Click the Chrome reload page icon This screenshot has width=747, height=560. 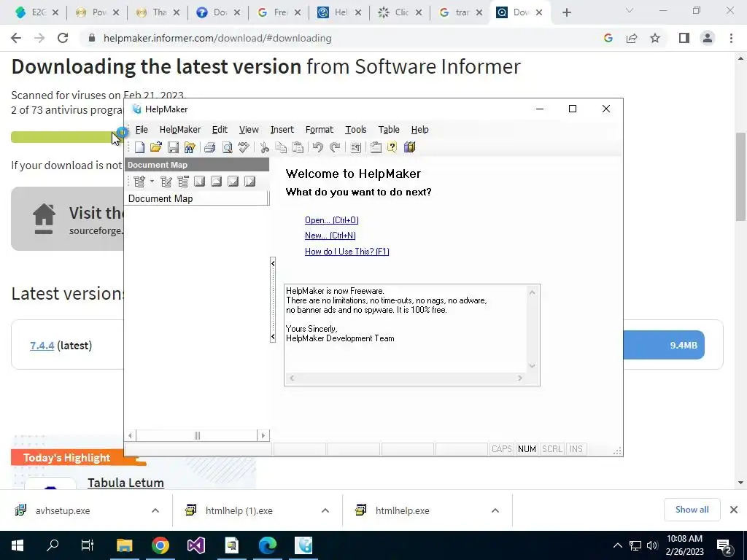pos(63,38)
